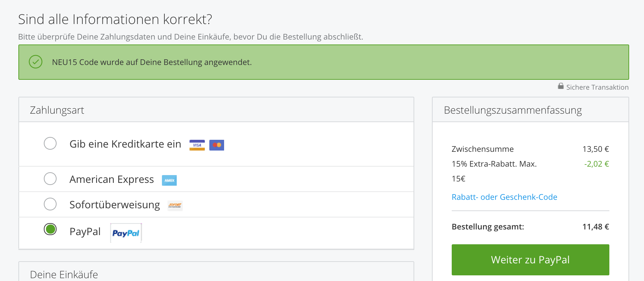Click the PayPal logo image
Viewport: 644px width, 281px height.
(x=126, y=233)
